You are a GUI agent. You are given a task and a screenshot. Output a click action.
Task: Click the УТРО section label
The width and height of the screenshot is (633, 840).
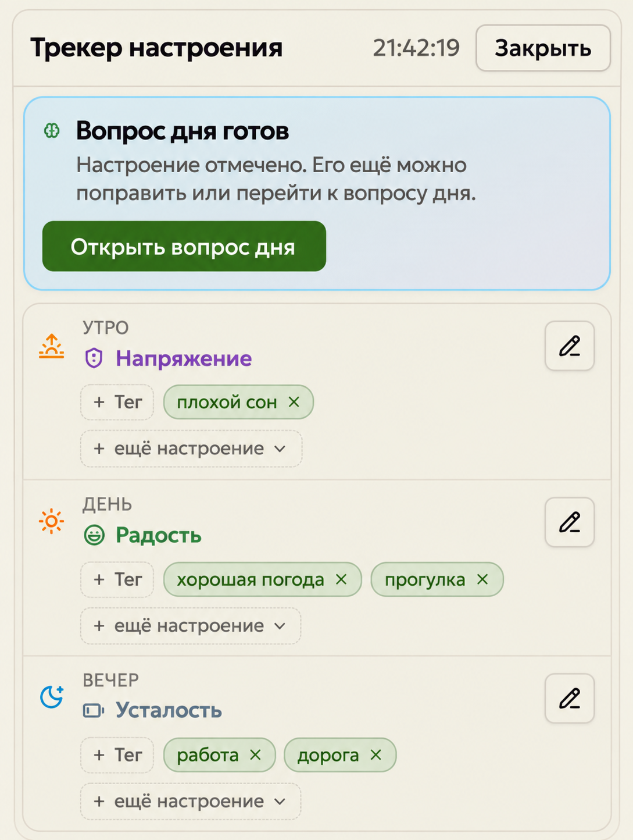coord(106,328)
